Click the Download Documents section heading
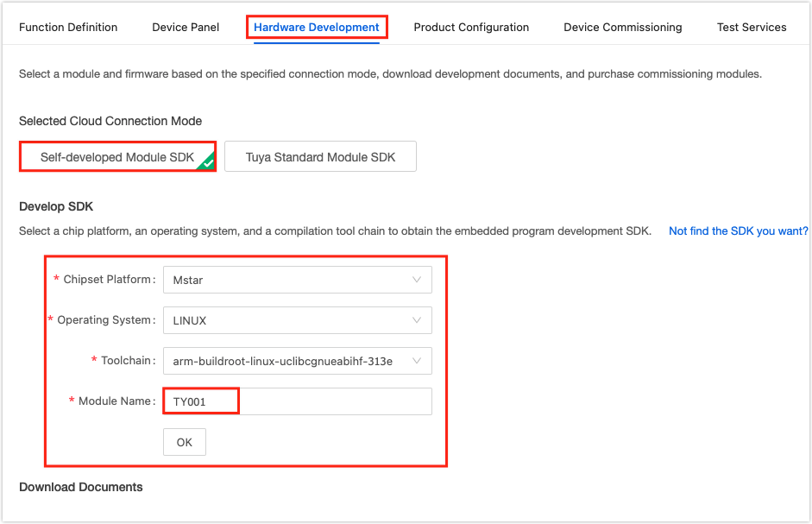Viewport: 812px width, 524px height. (x=80, y=487)
